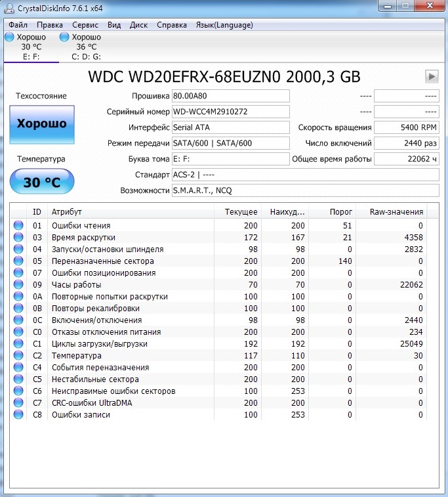
Task: Select the Время раскрутки attribute row text
Action: coord(83,238)
